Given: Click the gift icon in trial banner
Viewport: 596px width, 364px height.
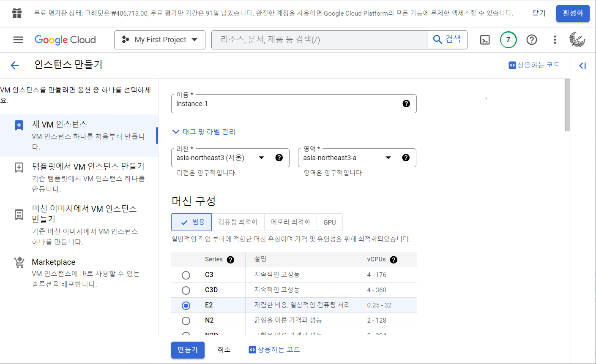Looking at the screenshot, I should coord(17,13).
